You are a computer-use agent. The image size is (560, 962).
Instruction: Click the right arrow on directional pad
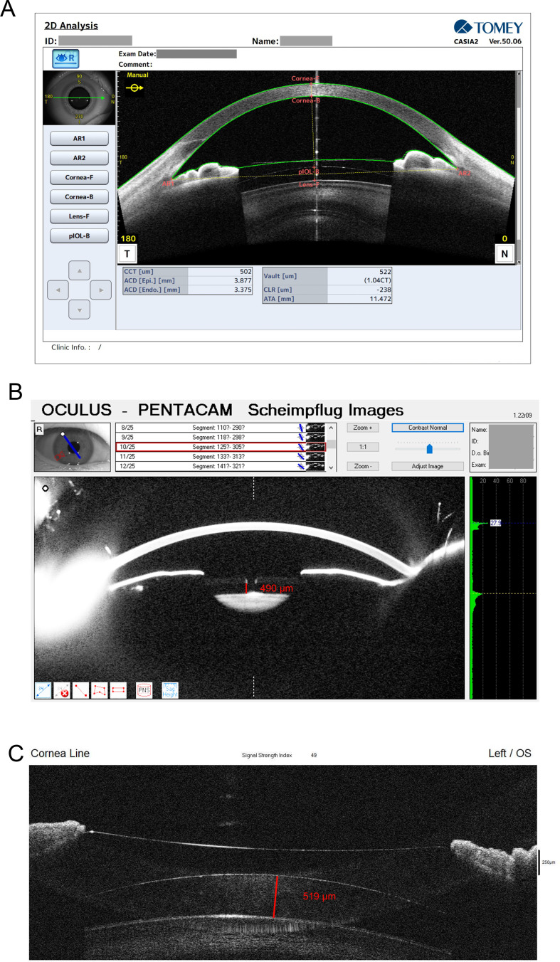point(101,290)
